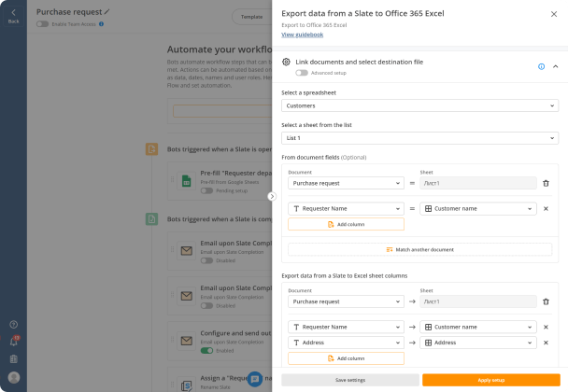The width and height of the screenshot is (568, 392).
Task: Open Address field dropdown
Action: pyautogui.click(x=346, y=343)
